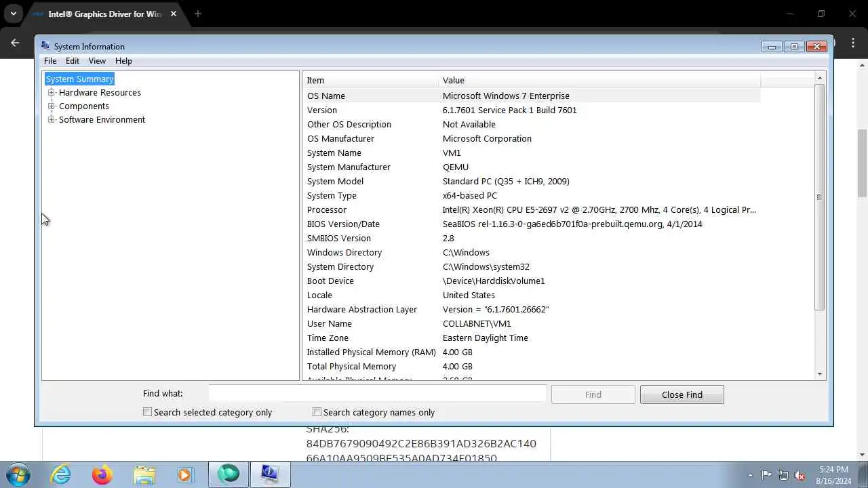Open the Edit menu
This screenshot has height=488, width=868.
pos(73,60)
